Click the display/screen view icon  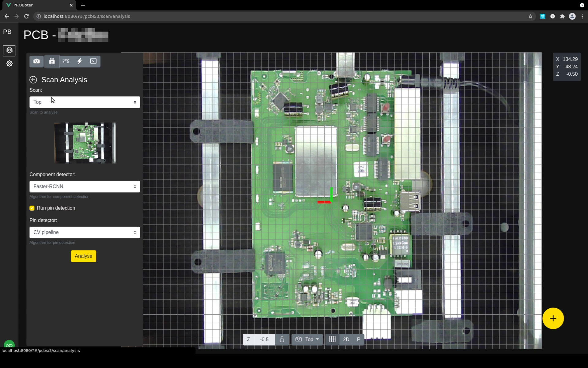pyautogui.click(x=93, y=61)
